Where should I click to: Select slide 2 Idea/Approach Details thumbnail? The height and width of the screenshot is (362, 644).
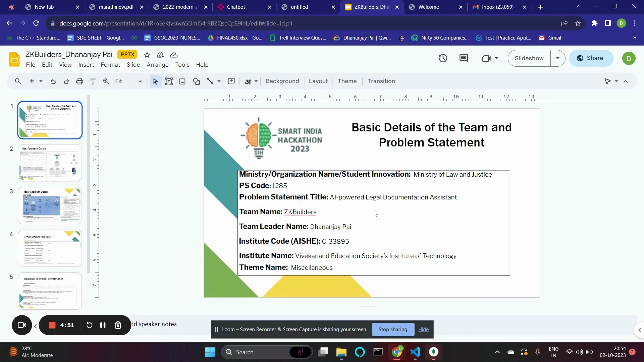pos(50,163)
